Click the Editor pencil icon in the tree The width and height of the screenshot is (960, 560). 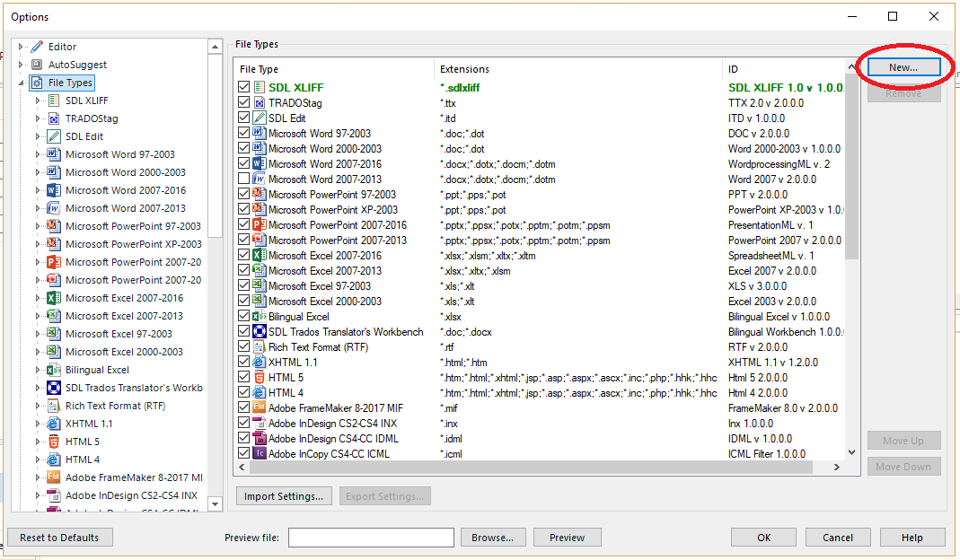[x=38, y=47]
